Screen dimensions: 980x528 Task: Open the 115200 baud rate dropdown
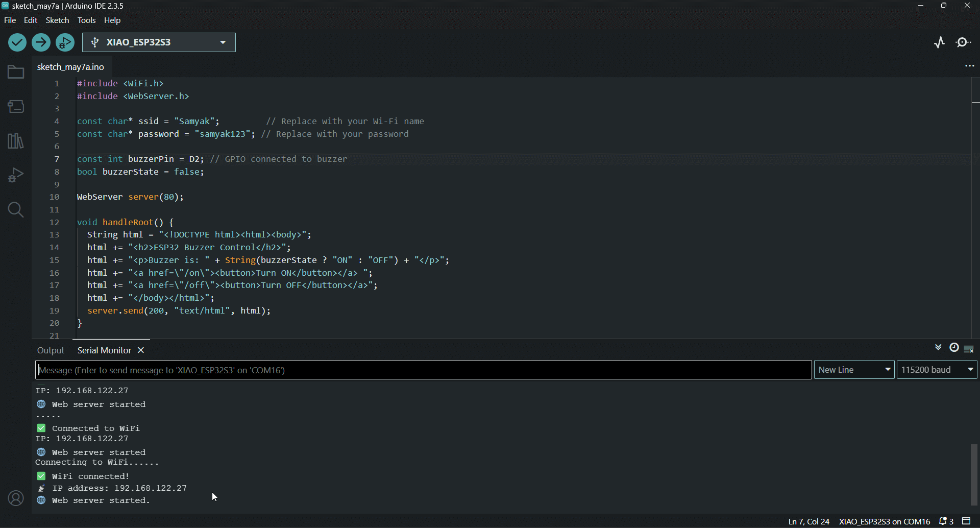[937, 370]
